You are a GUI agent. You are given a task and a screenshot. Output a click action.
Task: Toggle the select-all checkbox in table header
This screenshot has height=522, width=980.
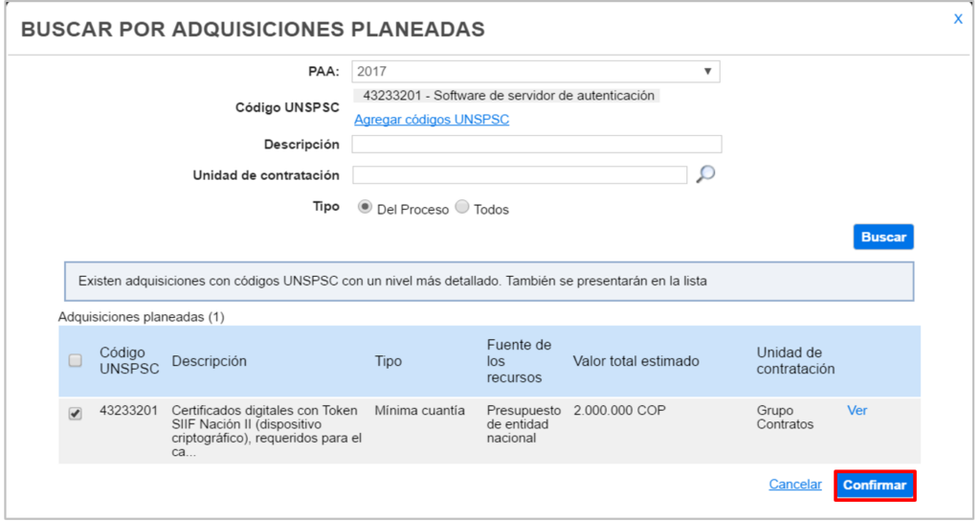[x=76, y=361]
